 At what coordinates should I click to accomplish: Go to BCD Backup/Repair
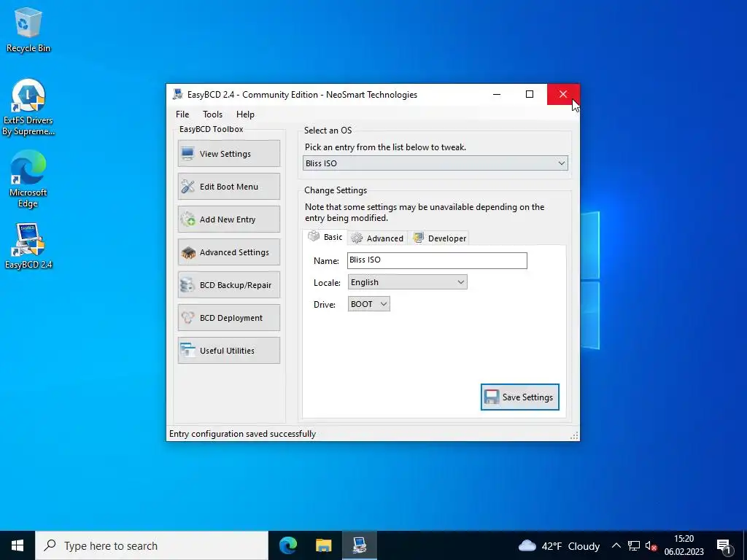click(228, 285)
